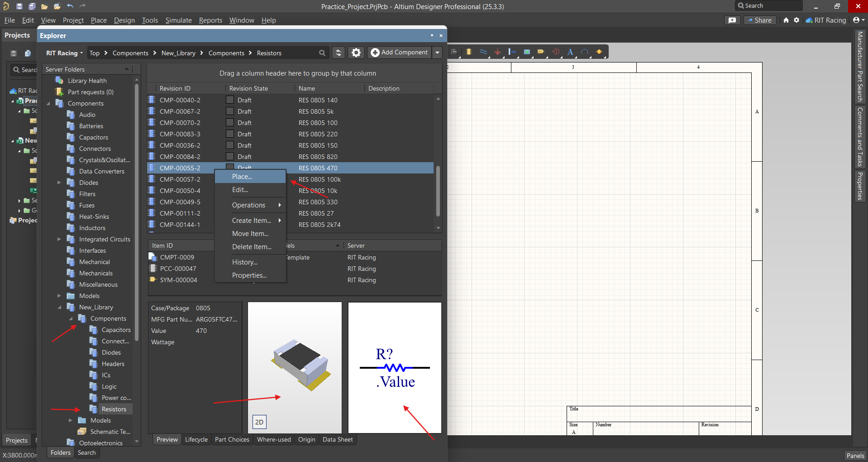Open the Operations submenu
The height and width of the screenshot is (462, 868).
coord(250,205)
